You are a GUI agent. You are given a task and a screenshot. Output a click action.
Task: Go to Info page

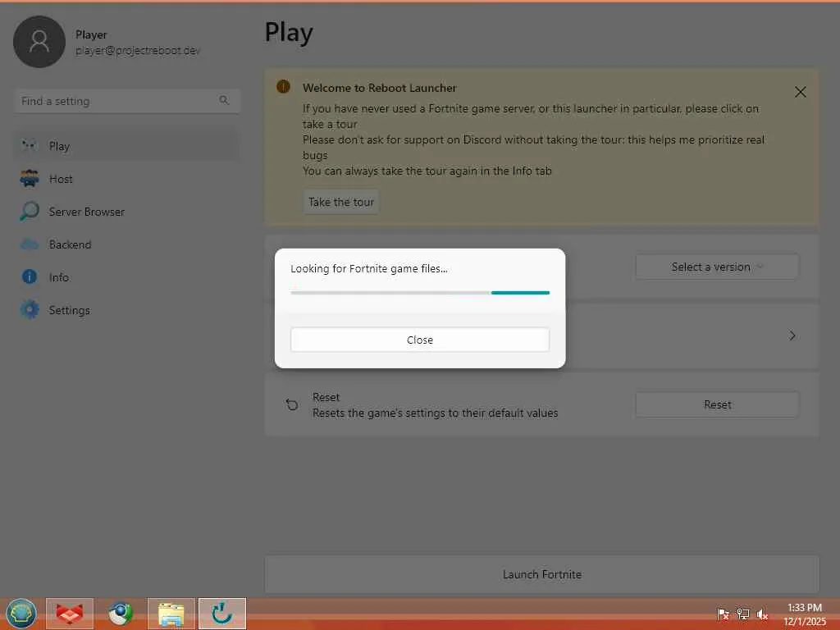(58, 277)
